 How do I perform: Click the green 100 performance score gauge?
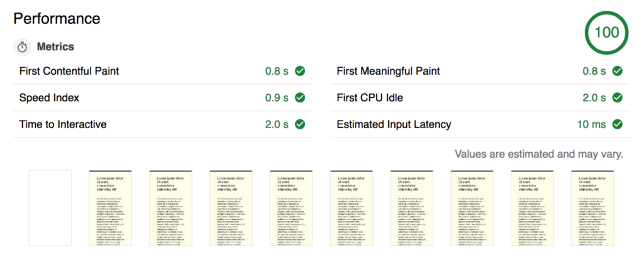(x=606, y=33)
